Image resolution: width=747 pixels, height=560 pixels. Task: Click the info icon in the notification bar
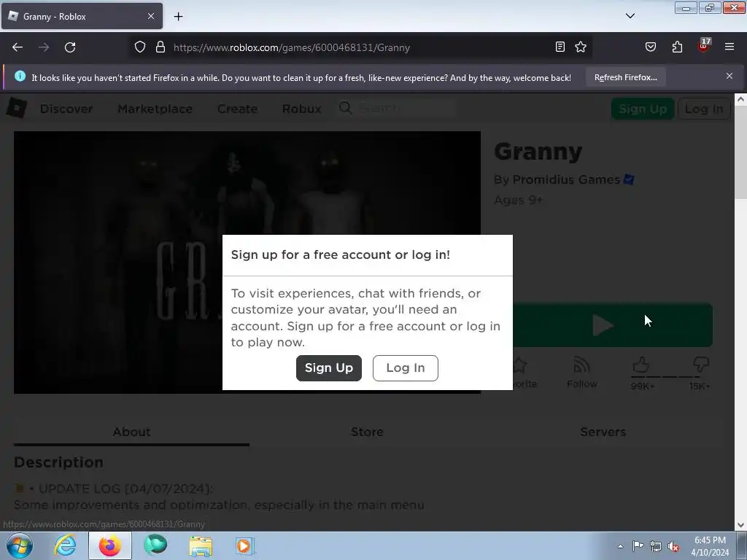pyautogui.click(x=20, y=76)
